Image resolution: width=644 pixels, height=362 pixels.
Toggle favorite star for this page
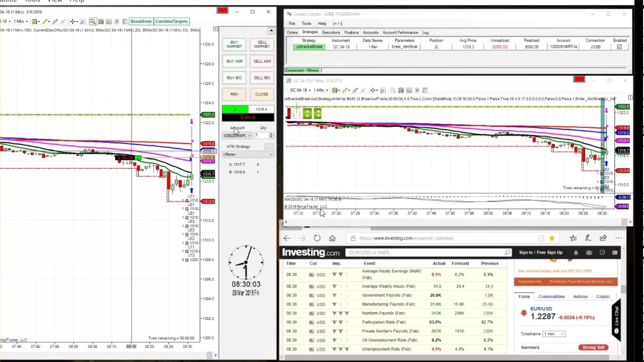(552, 238)
